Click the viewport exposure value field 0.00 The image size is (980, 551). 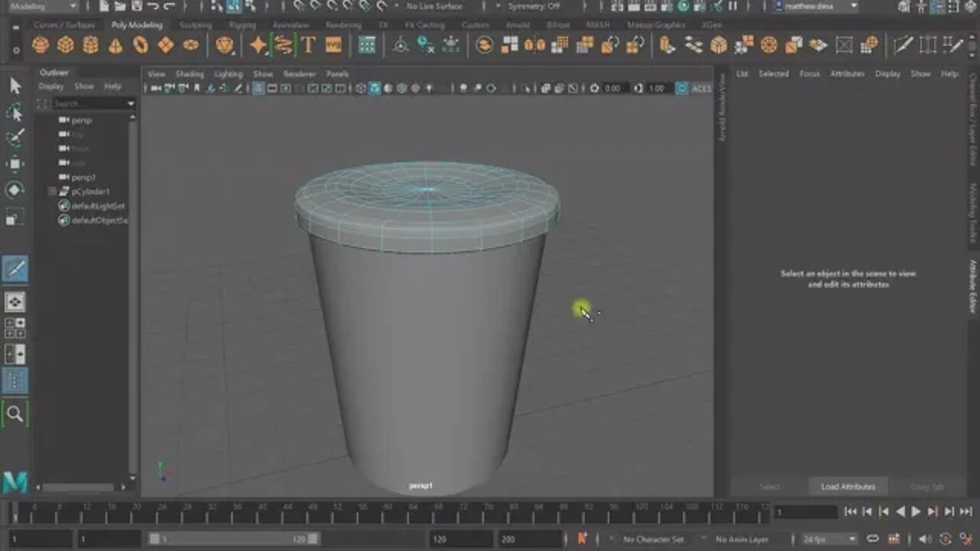coord(612,89)
